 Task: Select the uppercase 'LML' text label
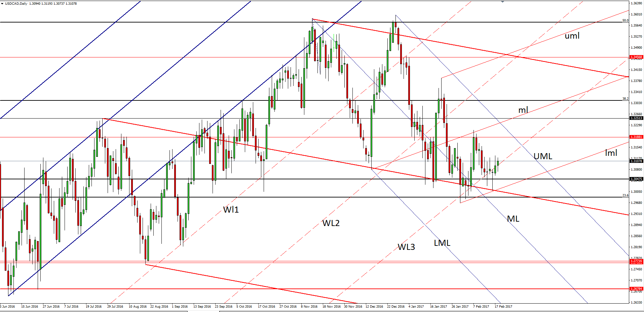click(x=442, y=243)
